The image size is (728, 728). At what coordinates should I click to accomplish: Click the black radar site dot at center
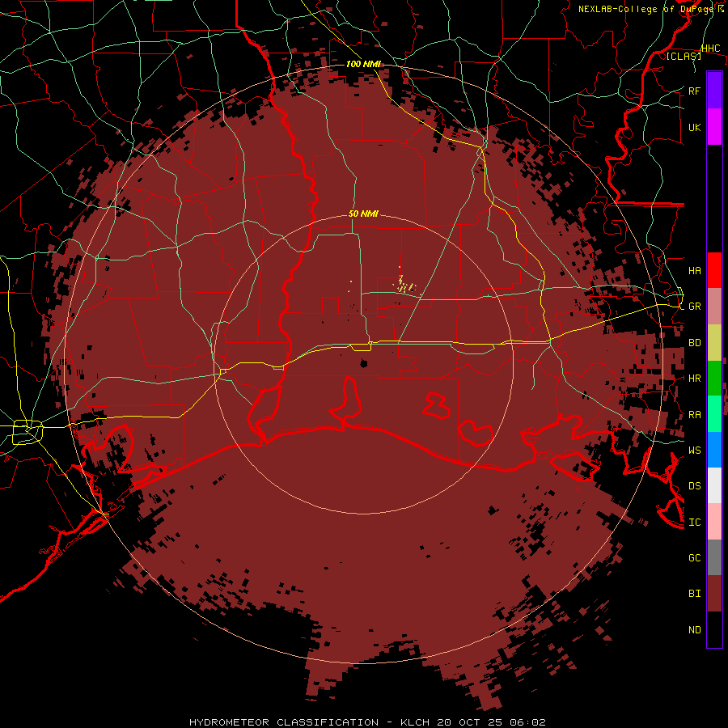363,363
